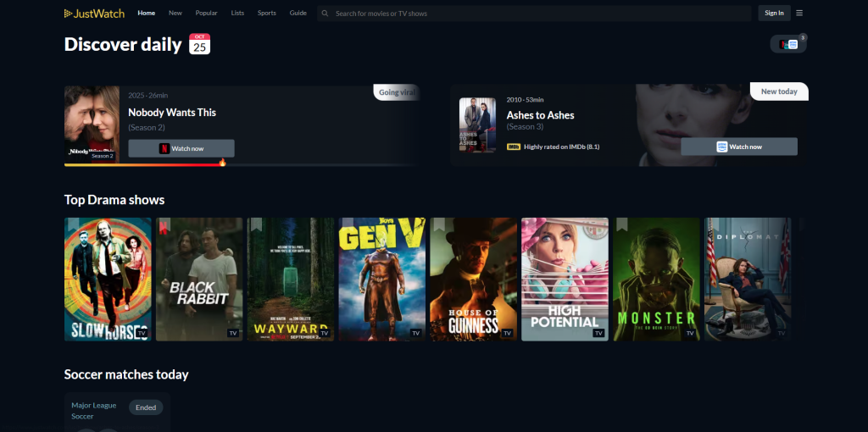
Task: Click the Soccer matches today heading
Action: click(126, 374)
